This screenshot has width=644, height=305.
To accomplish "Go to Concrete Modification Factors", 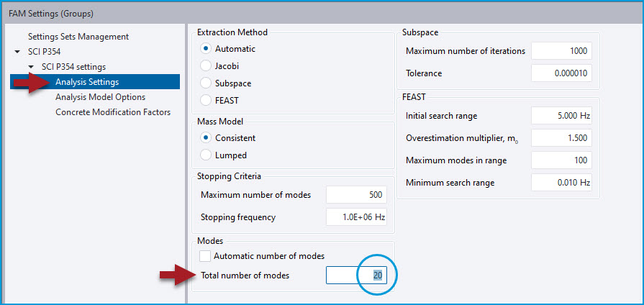I will [x=113, y=112].
